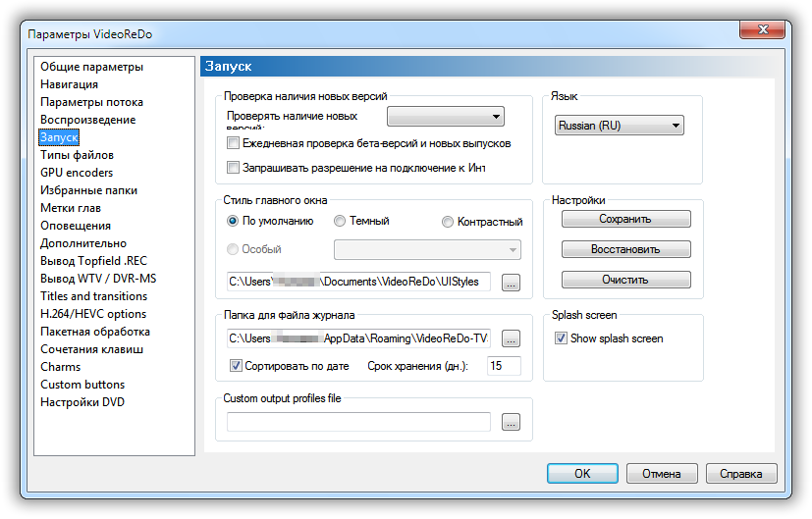
Task: Open Пакетная обработка settings
Action: click(95, 332)
